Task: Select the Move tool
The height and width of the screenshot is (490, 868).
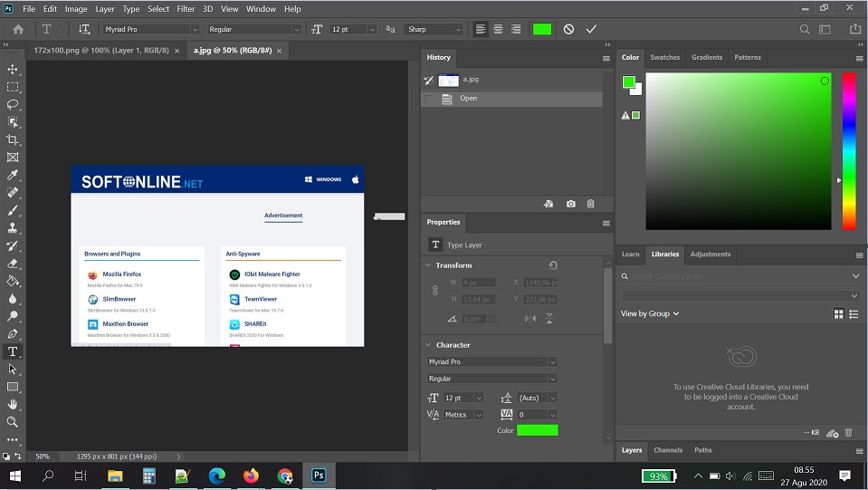Action: click(x=12, y=69)
